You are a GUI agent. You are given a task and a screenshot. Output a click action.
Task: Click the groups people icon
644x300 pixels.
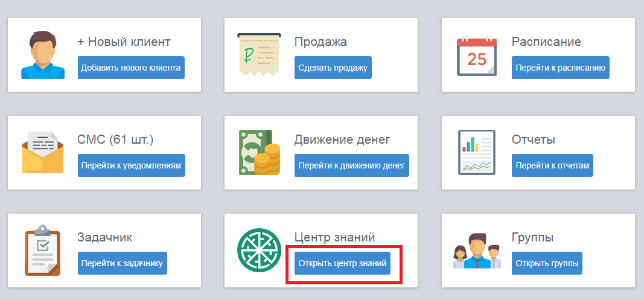pos(477,251)
